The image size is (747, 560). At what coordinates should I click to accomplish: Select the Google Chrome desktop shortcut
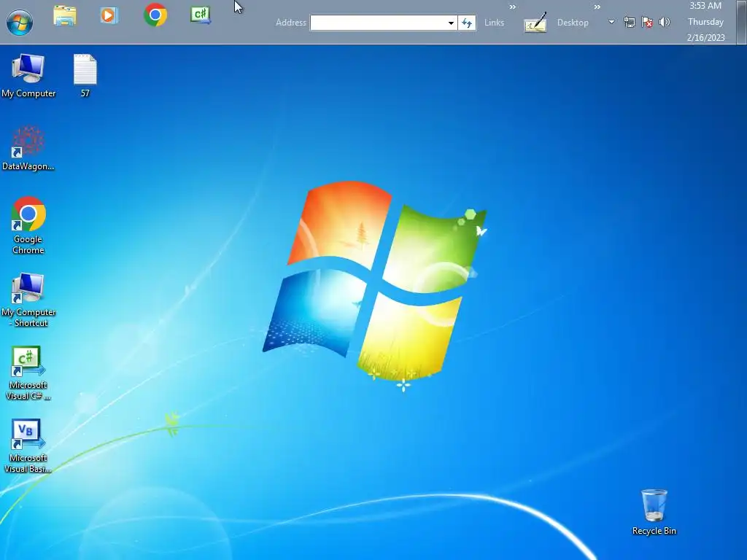pyautogui.click(x=28, y=226)
